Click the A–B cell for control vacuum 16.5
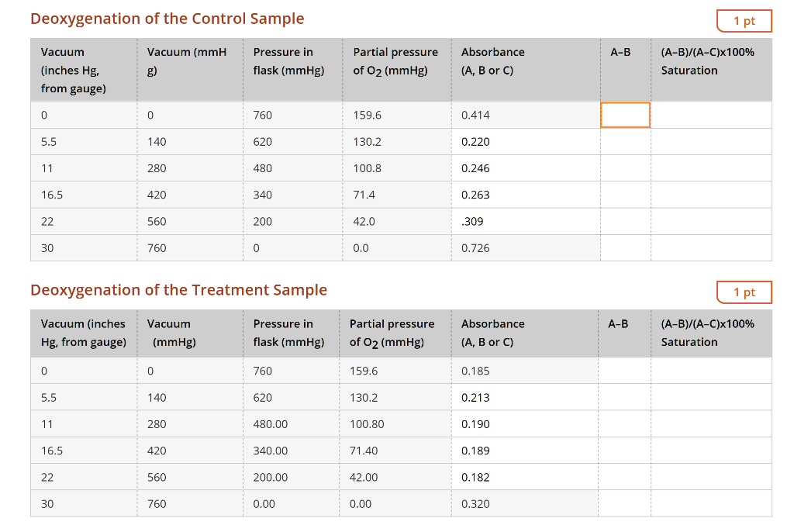The image size is (794, 532). 625,195
